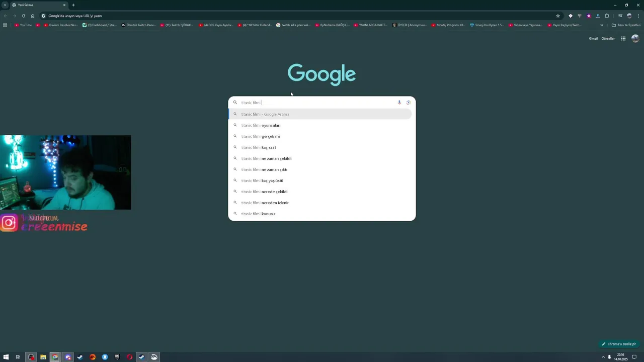Open Epic Games Launcher from the taskbar
Image resolution: width=644 pixels, height=362 pixels.
coord(117,357)
